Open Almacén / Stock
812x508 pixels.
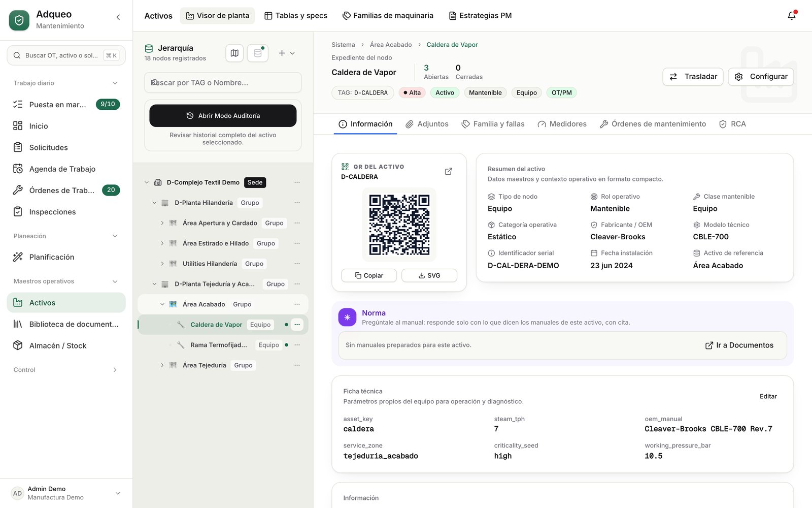(66, 345)
